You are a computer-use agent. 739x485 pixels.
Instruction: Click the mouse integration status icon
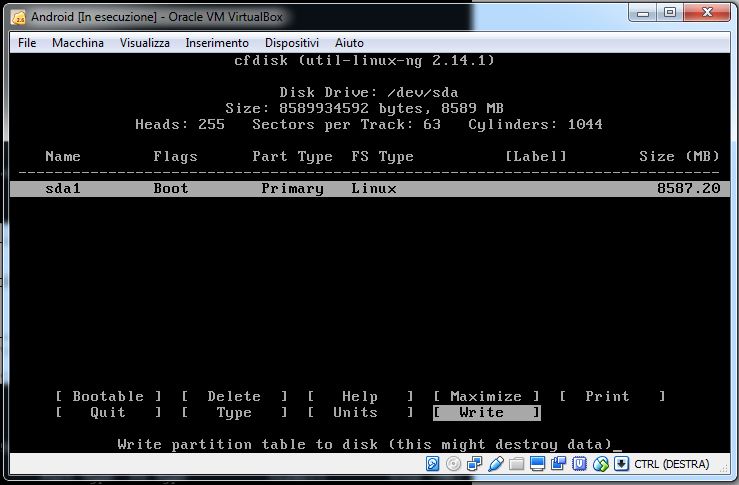(601, 464)
